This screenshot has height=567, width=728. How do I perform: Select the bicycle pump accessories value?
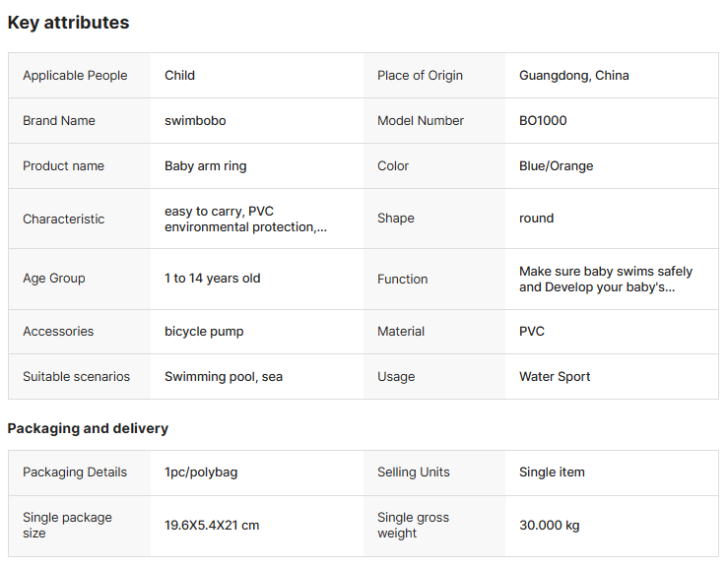(204, 331)
